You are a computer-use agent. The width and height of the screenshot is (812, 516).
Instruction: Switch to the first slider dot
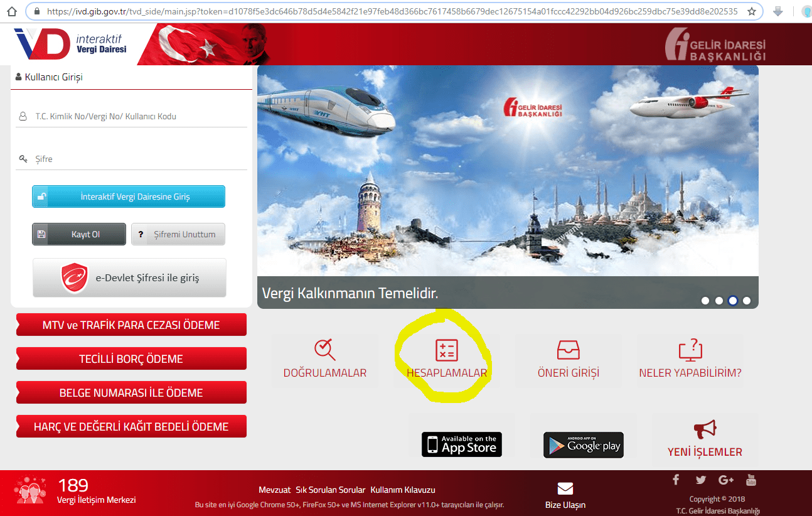pos(705,301)
